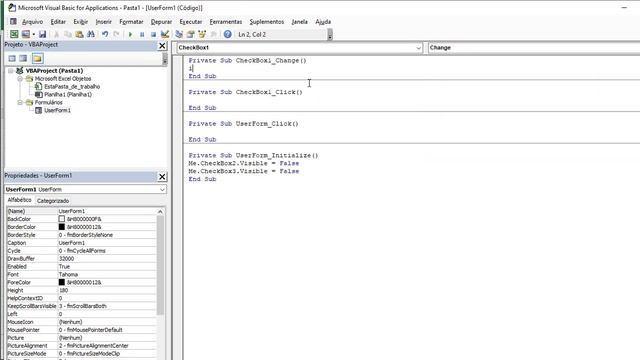640x360 pixels.
Task: Open the Editar menu
Action: pos(58,22)
